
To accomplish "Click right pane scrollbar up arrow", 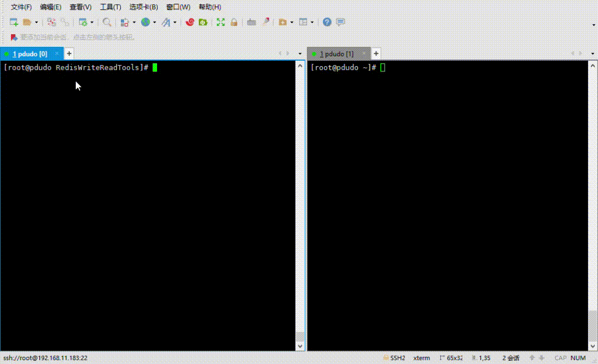I will (x=593, y=66).
